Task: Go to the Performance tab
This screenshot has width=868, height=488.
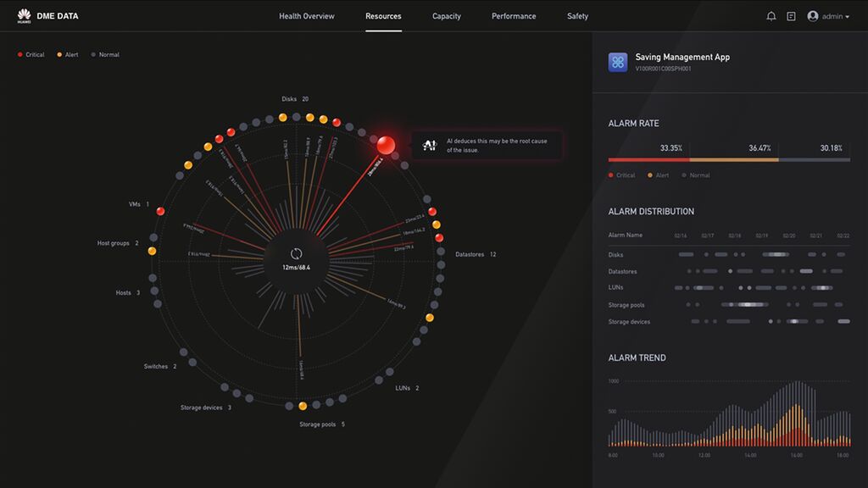Action: pos(514,16)
